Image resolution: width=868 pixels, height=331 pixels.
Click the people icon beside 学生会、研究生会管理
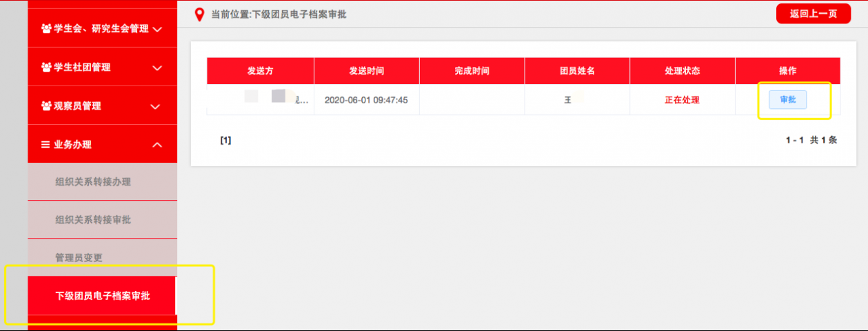[x=46, y=29]
